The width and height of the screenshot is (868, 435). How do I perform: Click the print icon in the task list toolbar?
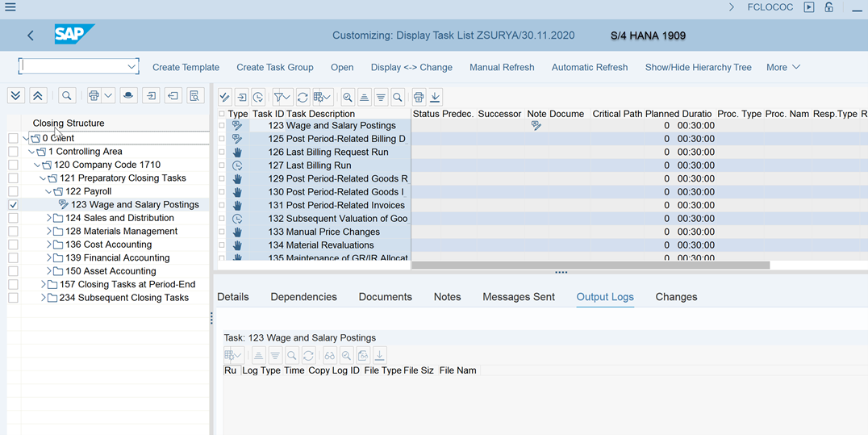[x=419, y=98]
